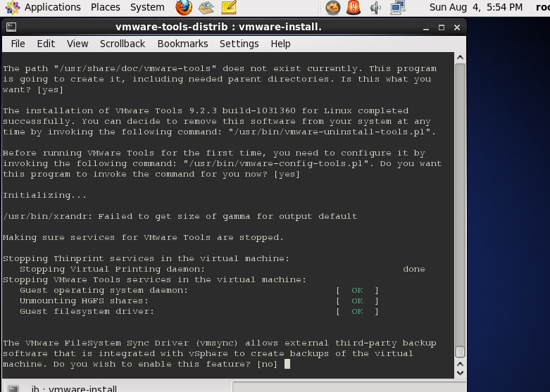Open the File menu in terminal

coord(18,44)
